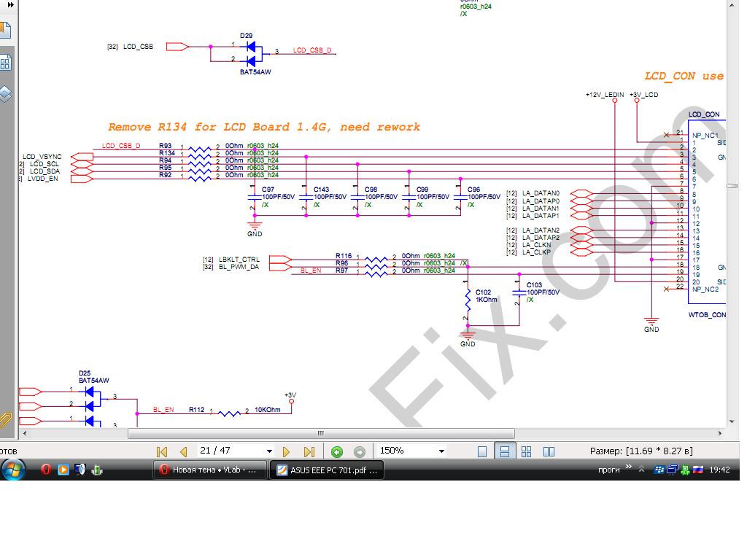Screen dimensions: 747x560
Task: Expand the sidebar with double-arrow button
Action: pyautogui.click(x=9, y=4)
